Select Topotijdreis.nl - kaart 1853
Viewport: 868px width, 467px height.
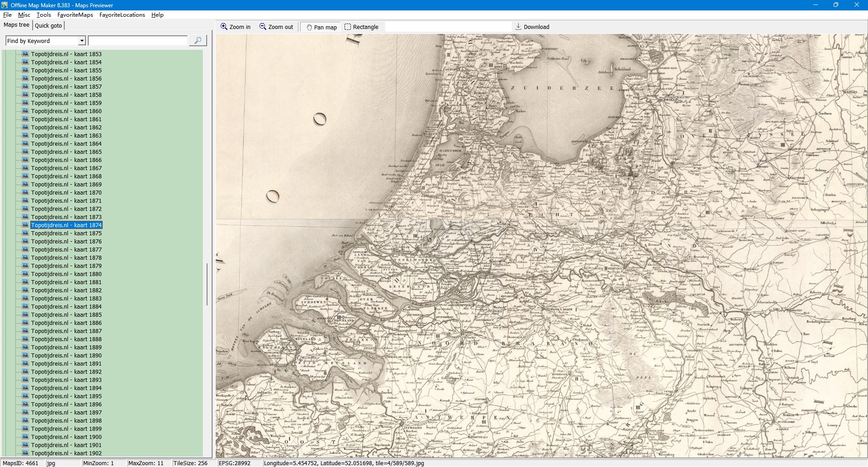tap(66, 54)
